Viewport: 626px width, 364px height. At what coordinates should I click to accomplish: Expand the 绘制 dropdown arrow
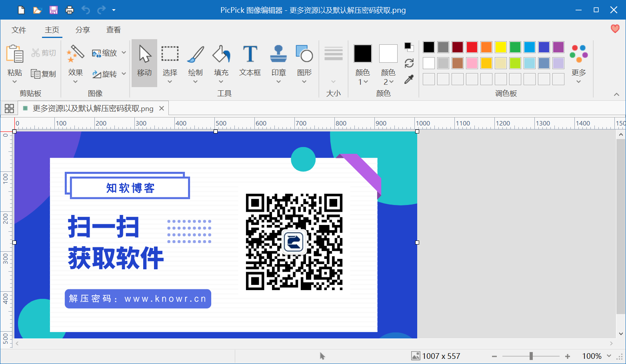tap(196, 82)
